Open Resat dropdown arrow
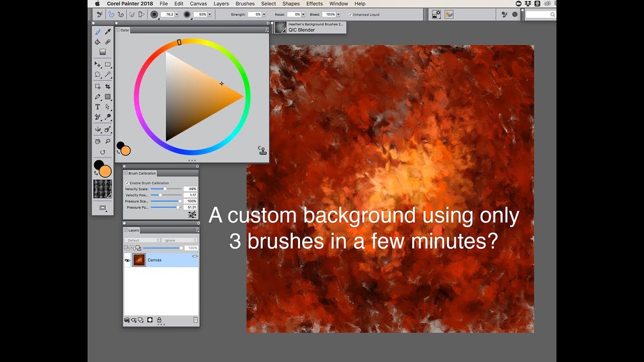The image size is (644, 362). (303, 15)
